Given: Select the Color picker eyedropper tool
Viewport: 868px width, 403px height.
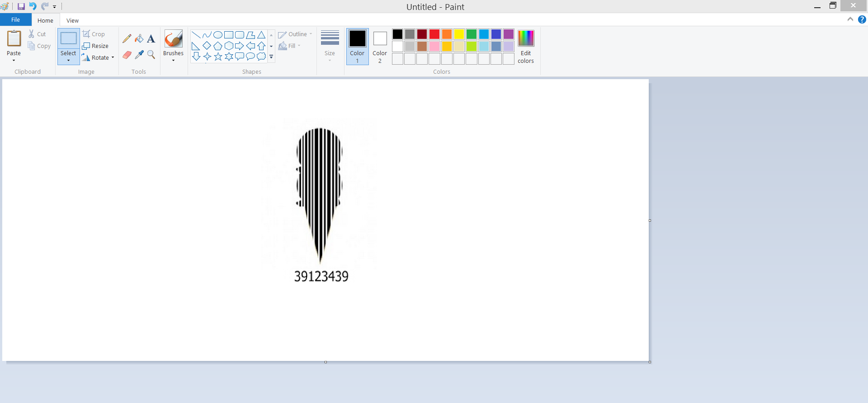Looking at the screenshot, I should click(x=139, y=55).
